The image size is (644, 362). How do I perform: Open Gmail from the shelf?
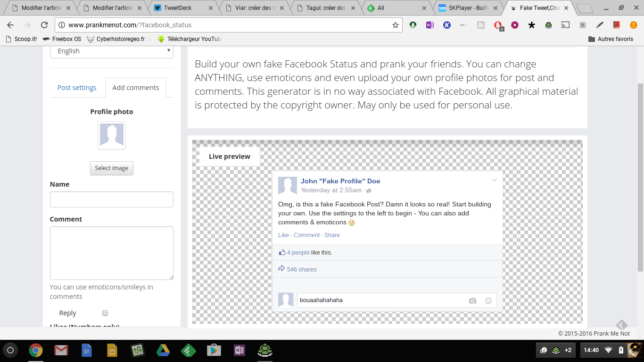61,350
